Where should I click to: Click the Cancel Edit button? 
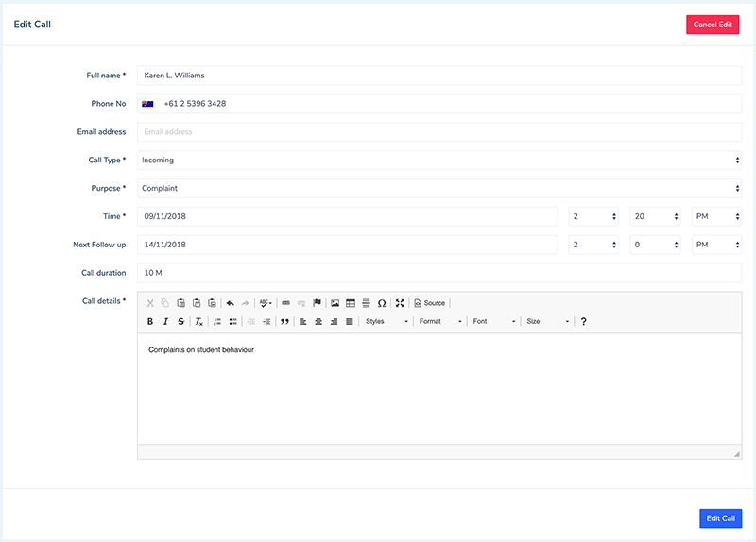(x=713, y=25)
